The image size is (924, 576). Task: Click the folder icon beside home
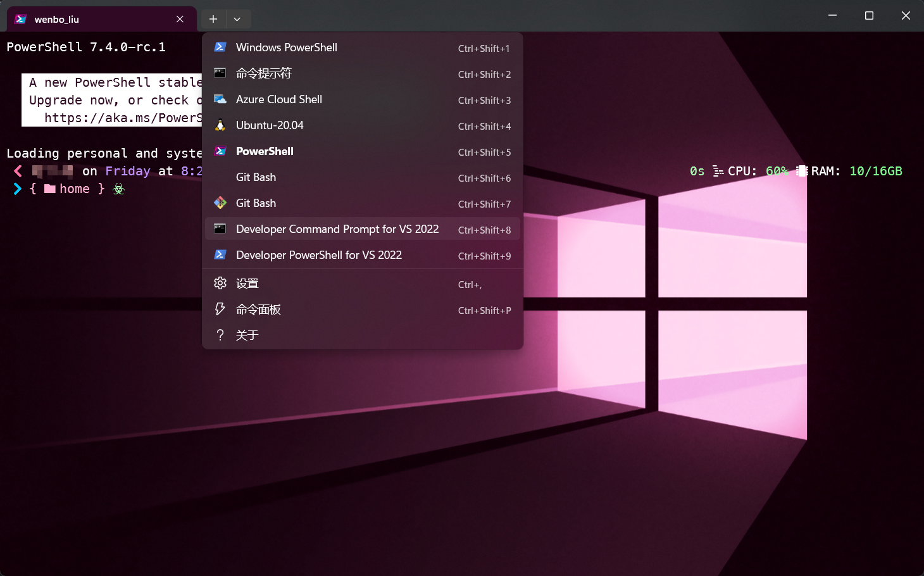pyautogui.click(x=50, y=189)
